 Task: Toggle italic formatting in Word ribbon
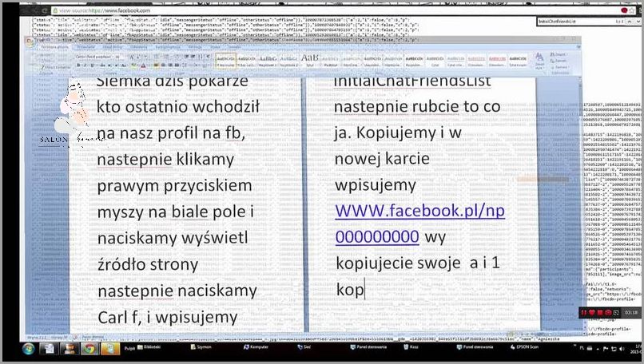coord(85,65)
